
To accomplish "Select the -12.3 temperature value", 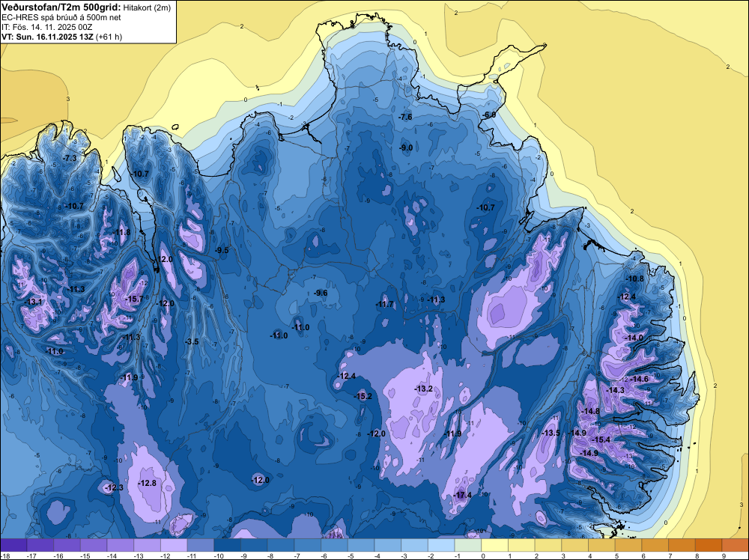I will coord(115,487).
